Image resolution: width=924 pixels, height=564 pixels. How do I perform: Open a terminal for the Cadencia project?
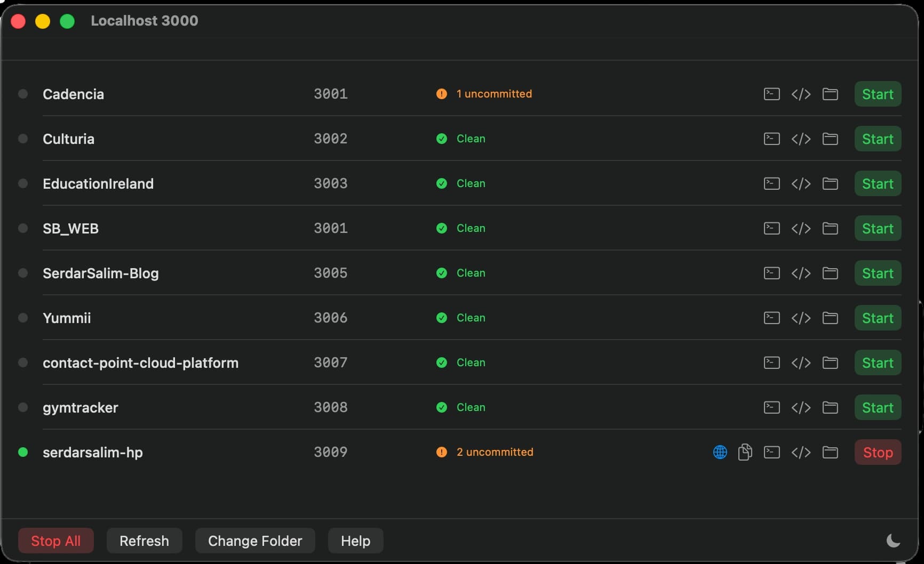[771, 94]
